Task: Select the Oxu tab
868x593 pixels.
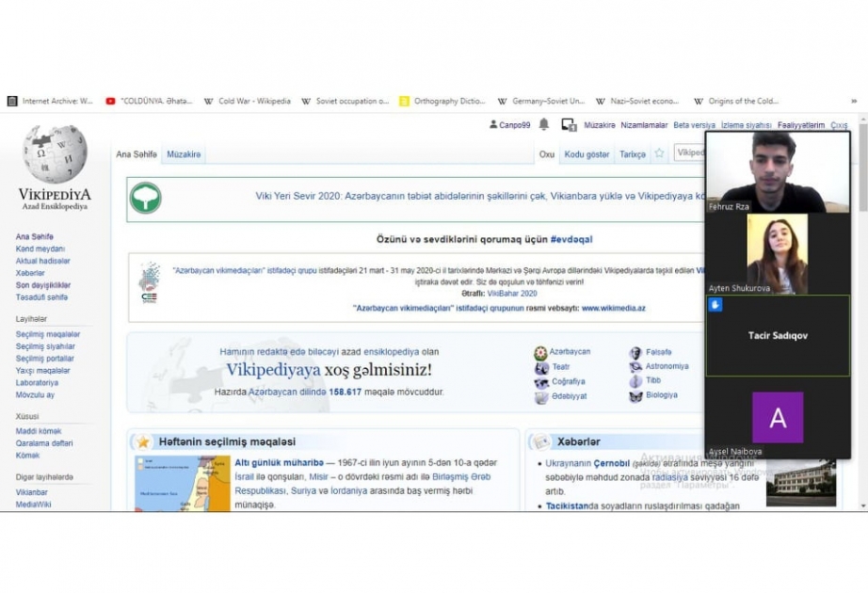Action: click(x=547, y=154)
